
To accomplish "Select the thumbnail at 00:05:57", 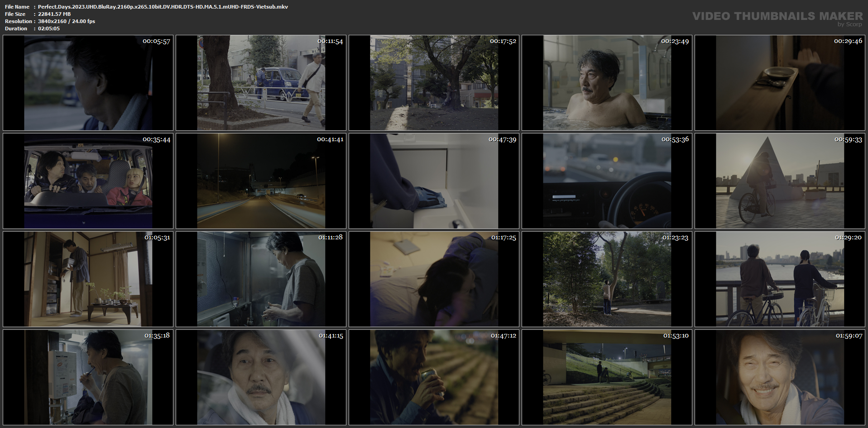I will 88,83.
